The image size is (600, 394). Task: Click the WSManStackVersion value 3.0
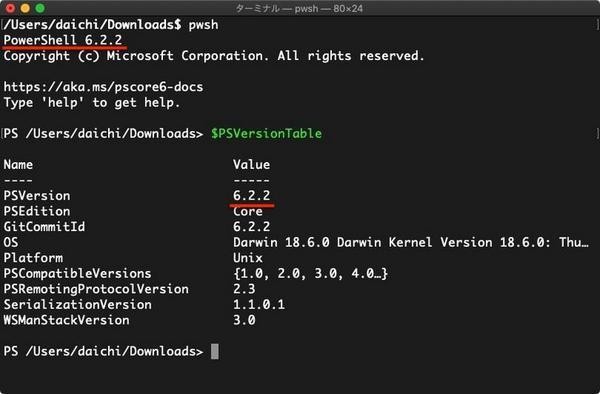[x=244, y=320]
